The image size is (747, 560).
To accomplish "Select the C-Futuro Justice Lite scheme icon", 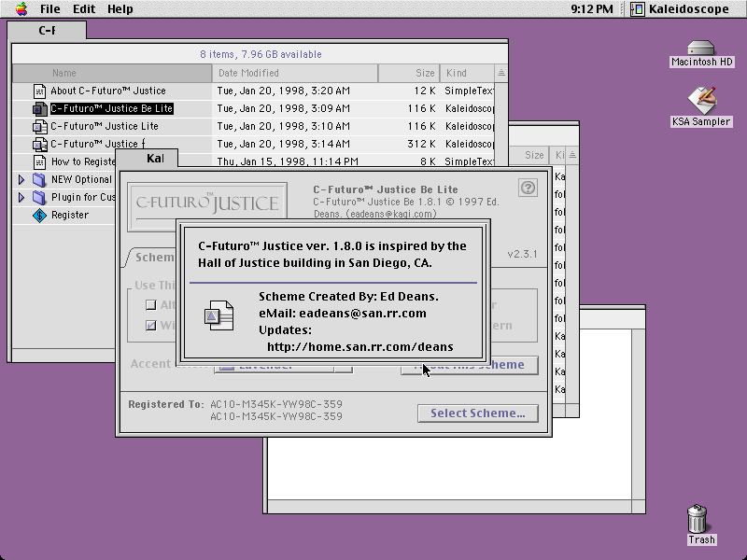I will point(39,126).
